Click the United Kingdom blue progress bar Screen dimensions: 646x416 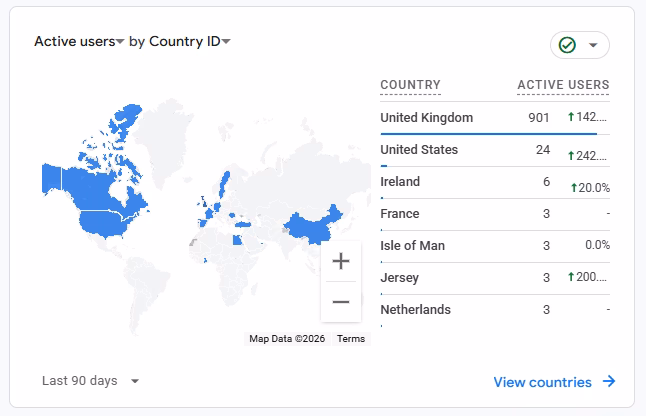(x=489, y=133)
